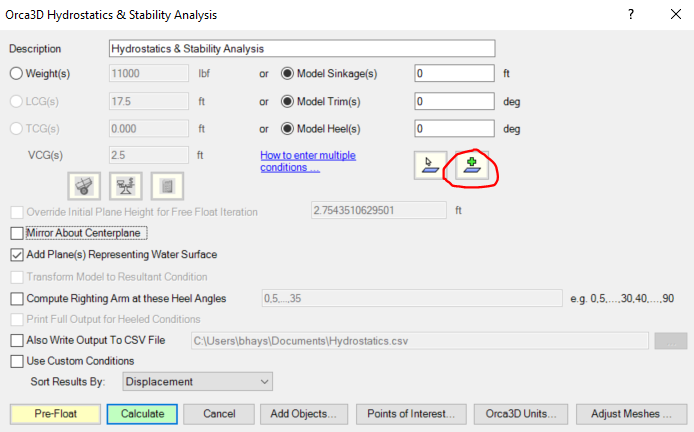Click the select-plane-with-cursor icon button
Viewport: 694px width, 432px height.
tap(430, 166)
